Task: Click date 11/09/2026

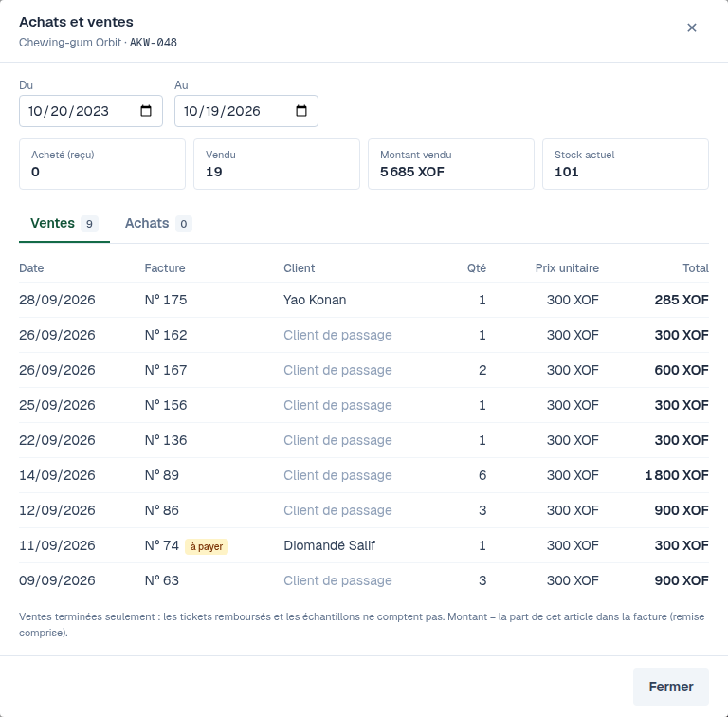Action: click(x=57, y=545)
